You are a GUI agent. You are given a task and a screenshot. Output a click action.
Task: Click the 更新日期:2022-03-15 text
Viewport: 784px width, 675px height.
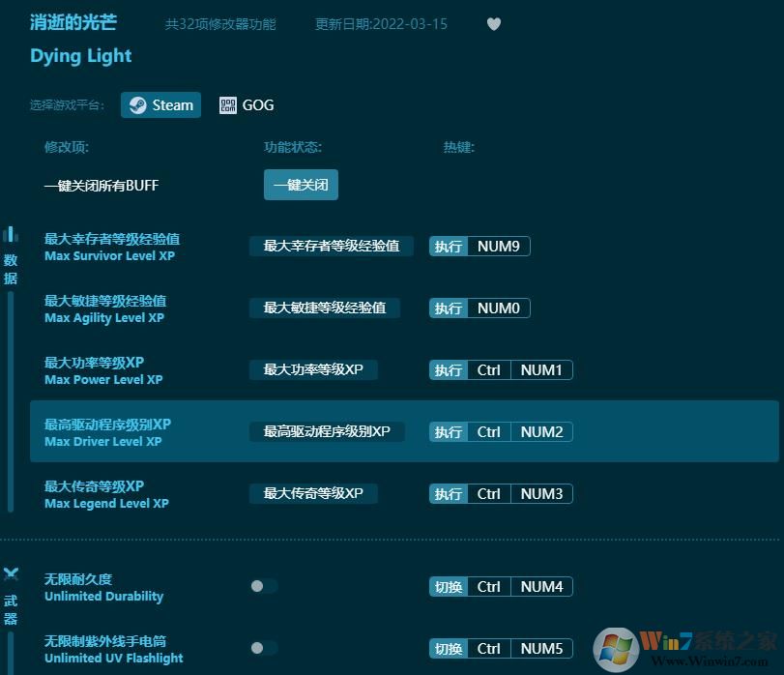[381, 24]
